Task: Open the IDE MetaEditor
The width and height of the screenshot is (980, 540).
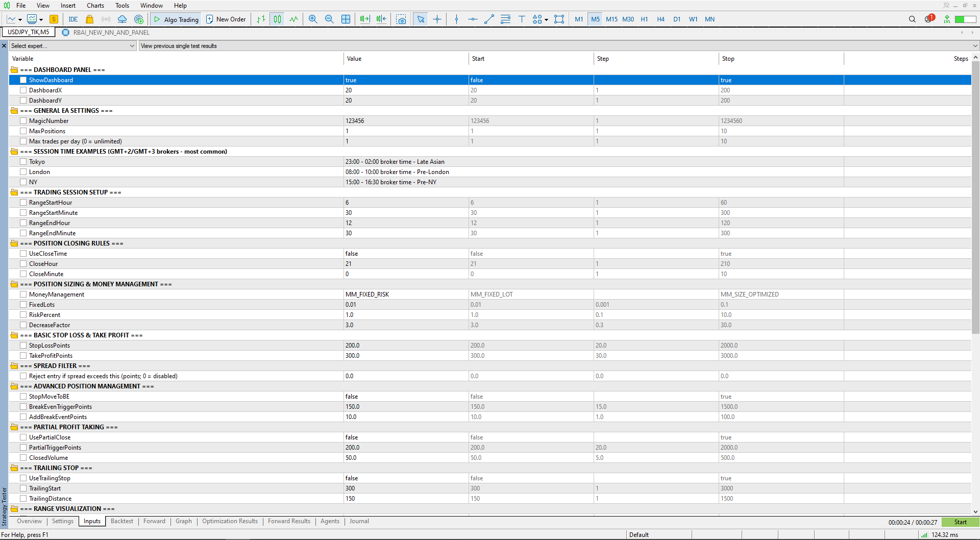Action: 73,19
